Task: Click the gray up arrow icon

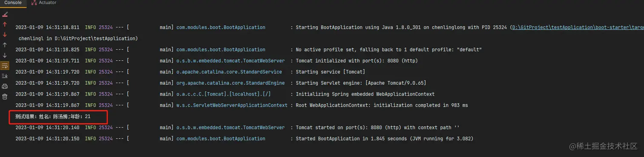Action: tap(5, 45)
